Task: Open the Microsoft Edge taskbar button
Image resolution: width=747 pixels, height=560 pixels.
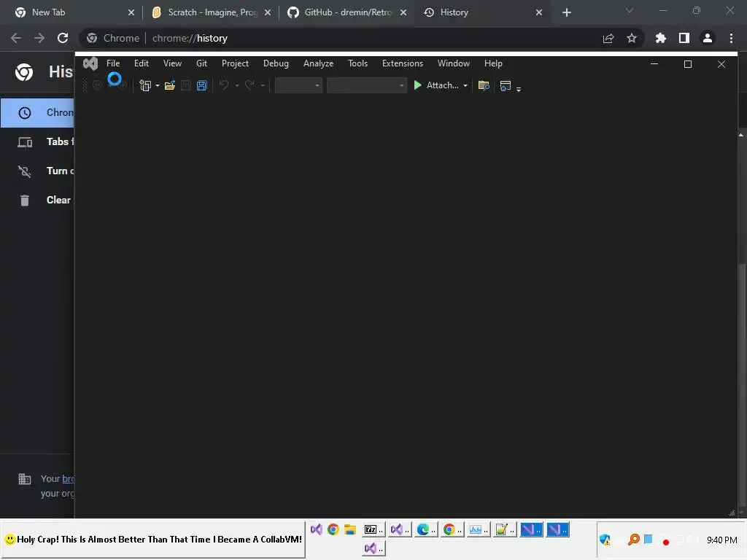Action: (x=426, y=529)
